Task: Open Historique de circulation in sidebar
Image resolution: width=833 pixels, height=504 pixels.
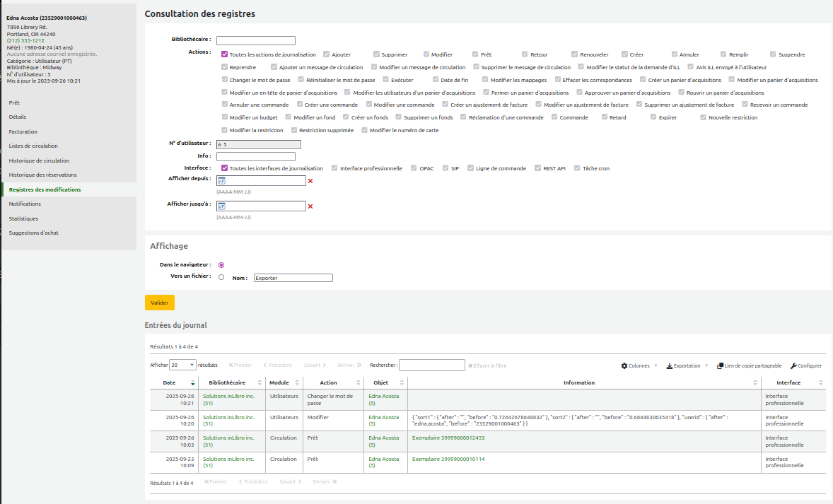Action: [39, 160]
